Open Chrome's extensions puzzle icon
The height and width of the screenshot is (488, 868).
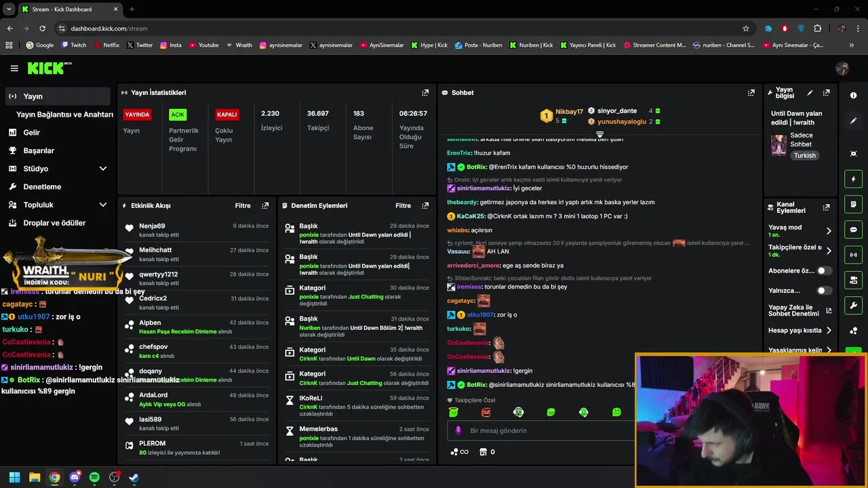pos(817,28)
